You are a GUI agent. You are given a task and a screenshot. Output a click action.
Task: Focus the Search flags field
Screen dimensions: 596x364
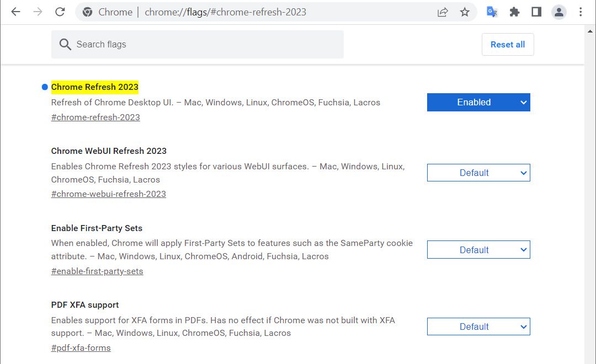(x=197, y=45)
